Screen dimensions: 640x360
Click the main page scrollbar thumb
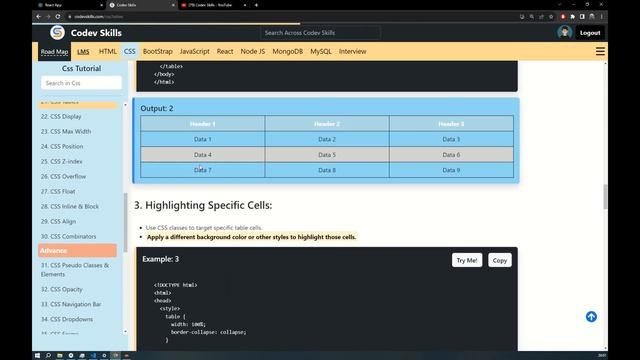click(605, 197)
